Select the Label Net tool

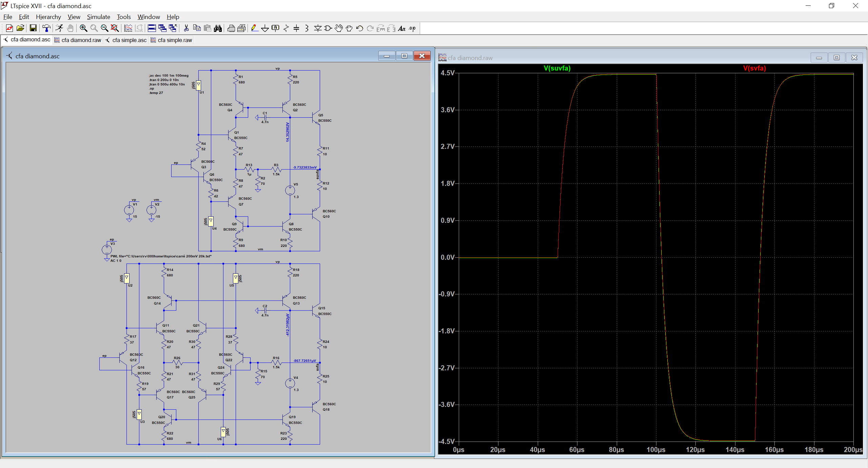coord(276,28)
